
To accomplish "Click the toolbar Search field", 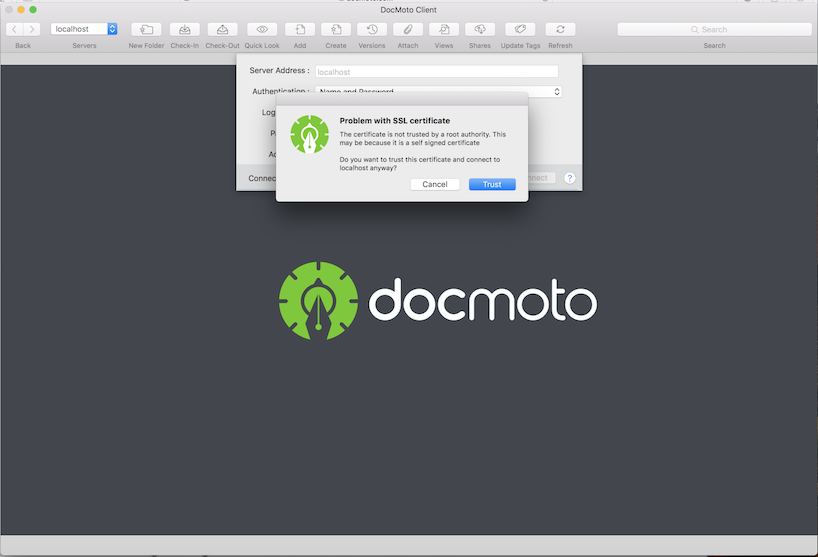I will click(x=714, y=29).
